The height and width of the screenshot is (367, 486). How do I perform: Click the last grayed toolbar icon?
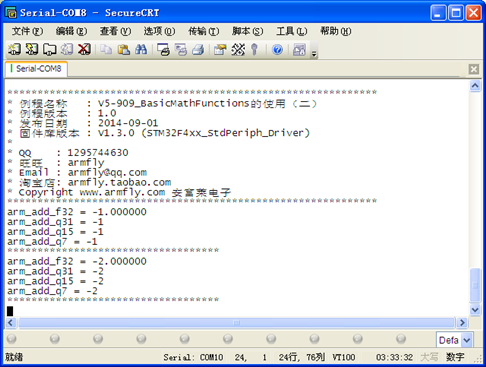[299, 50]
